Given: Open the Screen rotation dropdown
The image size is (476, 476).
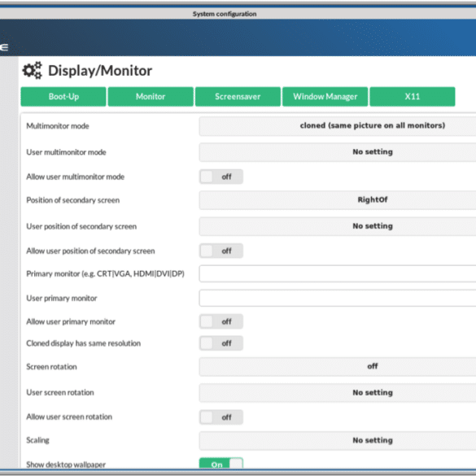Looking at the screenshot, I should tap(338, 366).
